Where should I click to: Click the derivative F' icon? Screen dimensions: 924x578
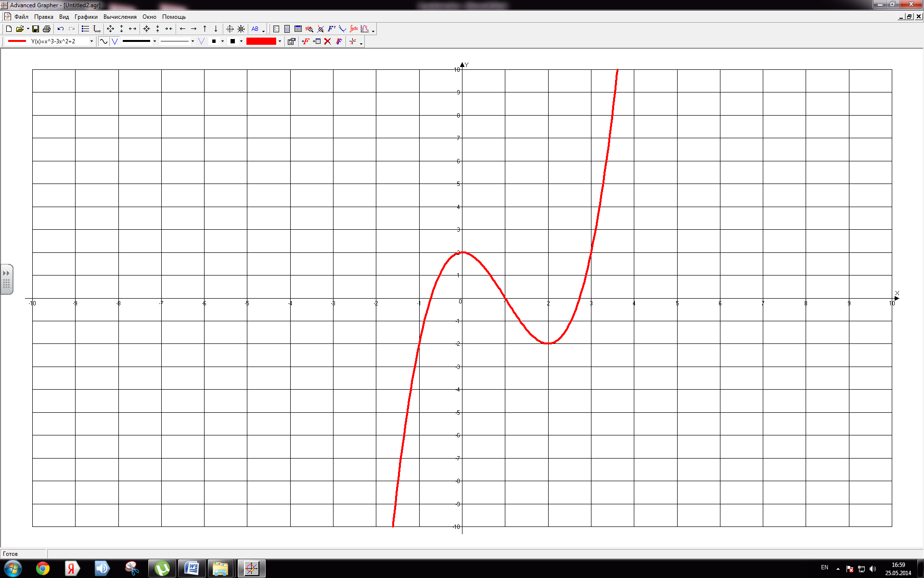(x=332, y=29)
